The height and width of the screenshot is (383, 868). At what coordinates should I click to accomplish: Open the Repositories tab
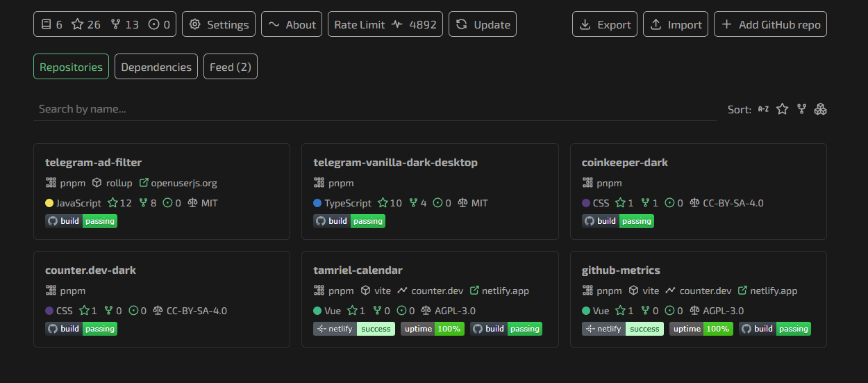click(71, 67)
